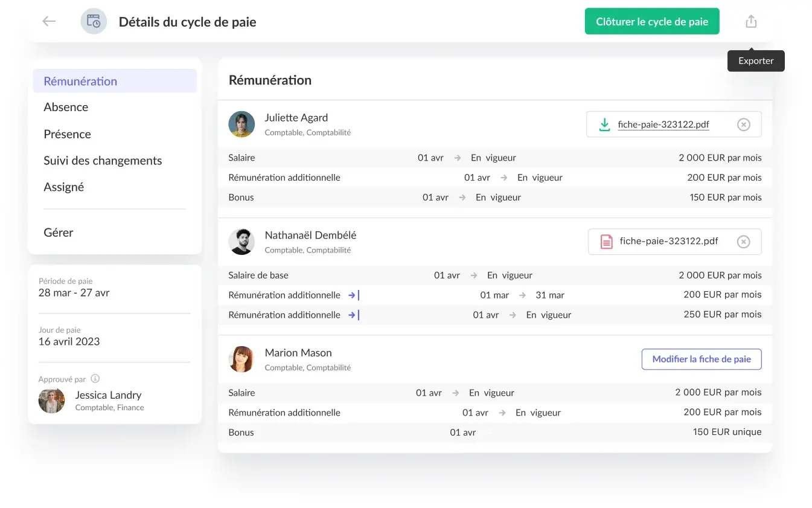
Task: Click the Détails du cycle de paie title
Action: coord(188,22)
